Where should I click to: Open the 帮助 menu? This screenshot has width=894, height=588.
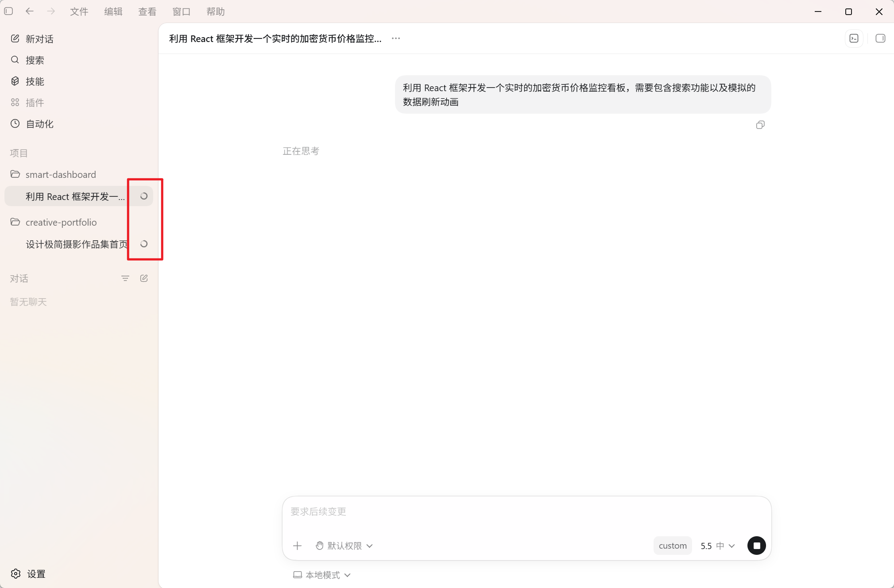216,12
